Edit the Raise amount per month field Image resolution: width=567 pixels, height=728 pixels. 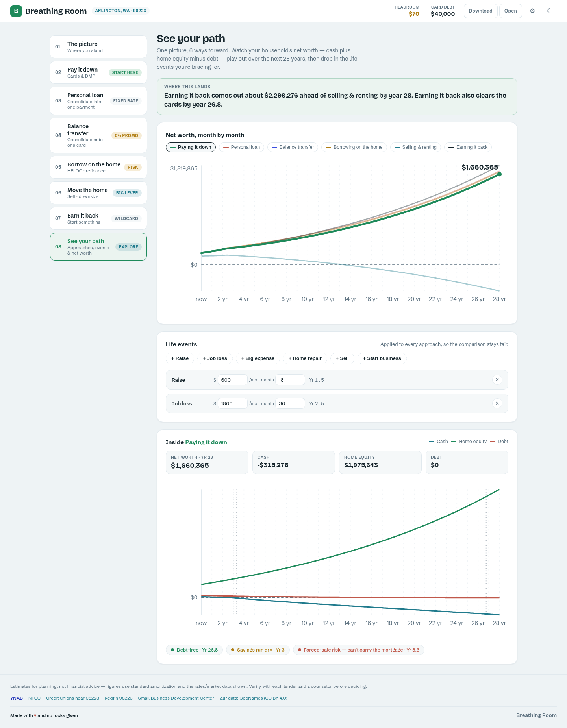tap(232, 380)
